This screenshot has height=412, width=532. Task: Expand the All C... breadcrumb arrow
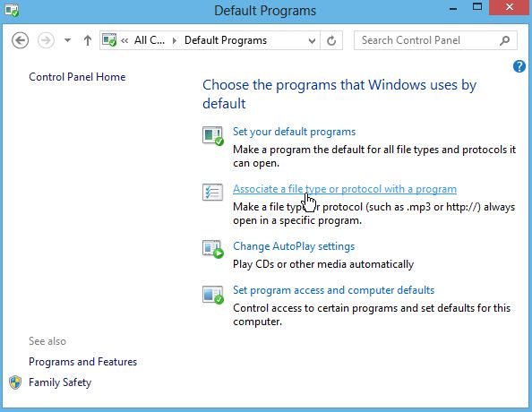175,40
